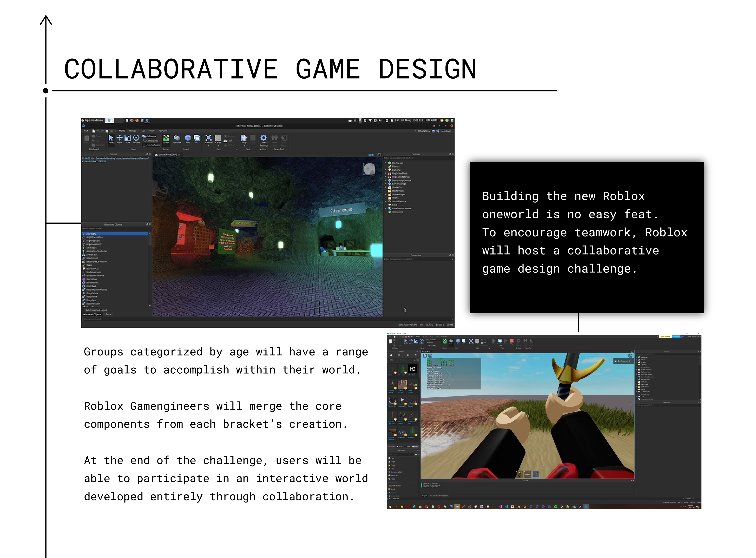Open the Game tab below Advanced Objects
Image resolution: width=756 pixels, height=558 pixels.
108,314
